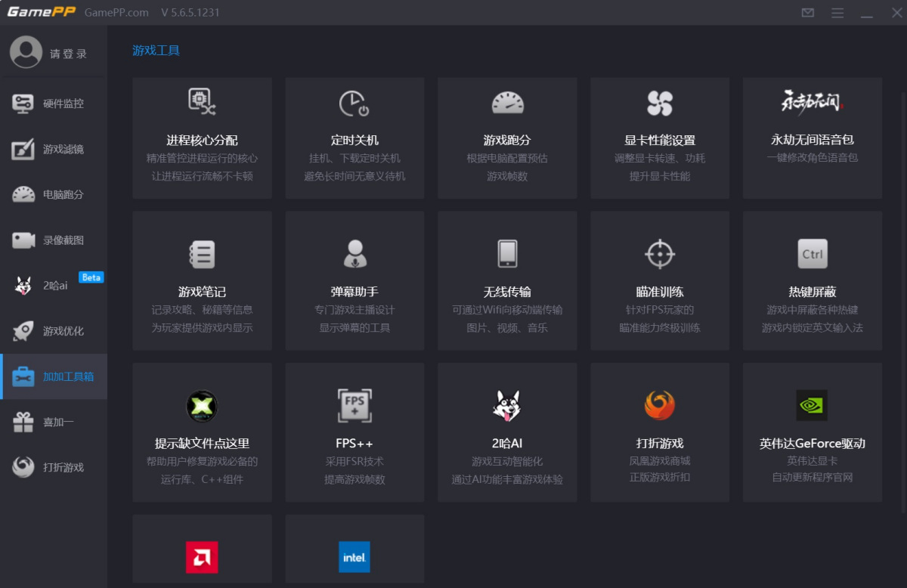The width and height of the screenshot is (907, 588).
Task: Select 硬件监控 in the sidebar
Action: tap(53, 103)
